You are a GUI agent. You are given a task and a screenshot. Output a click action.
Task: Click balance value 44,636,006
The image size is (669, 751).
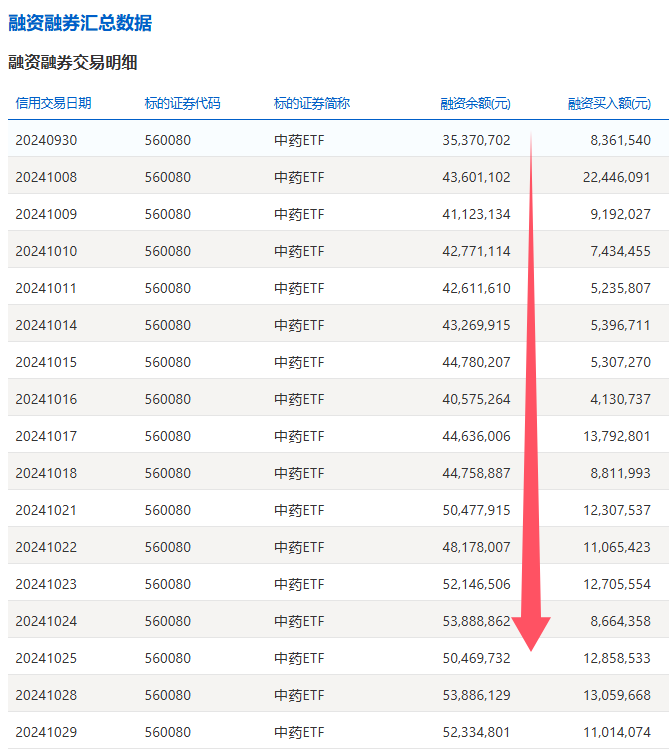pos(476,436)
